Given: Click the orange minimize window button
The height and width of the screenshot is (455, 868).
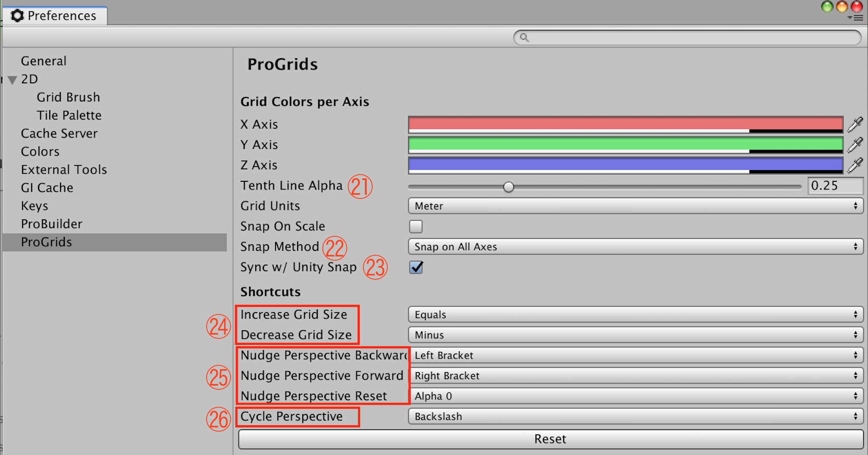Looking at the screenshot, I should [x=842, y=7].
